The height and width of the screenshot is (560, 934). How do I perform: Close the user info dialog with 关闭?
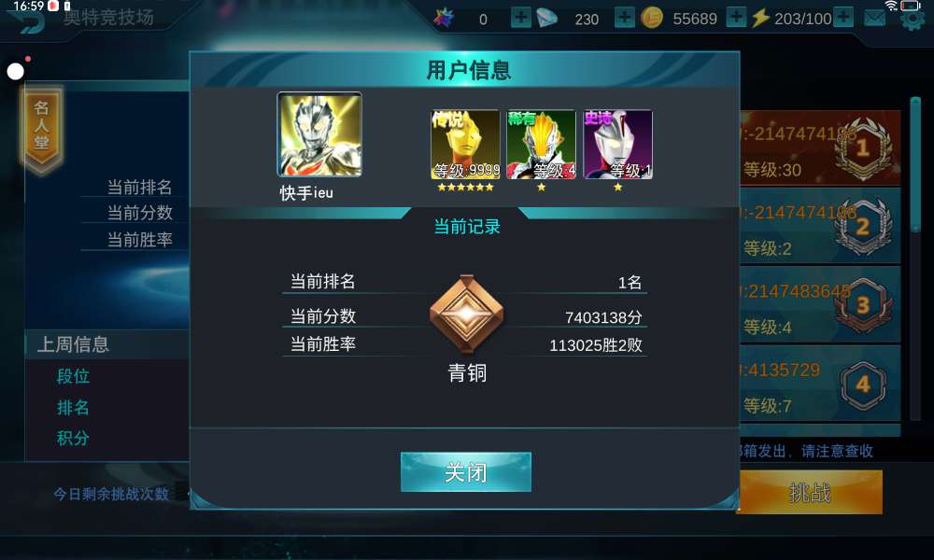(x=466, y=472)
